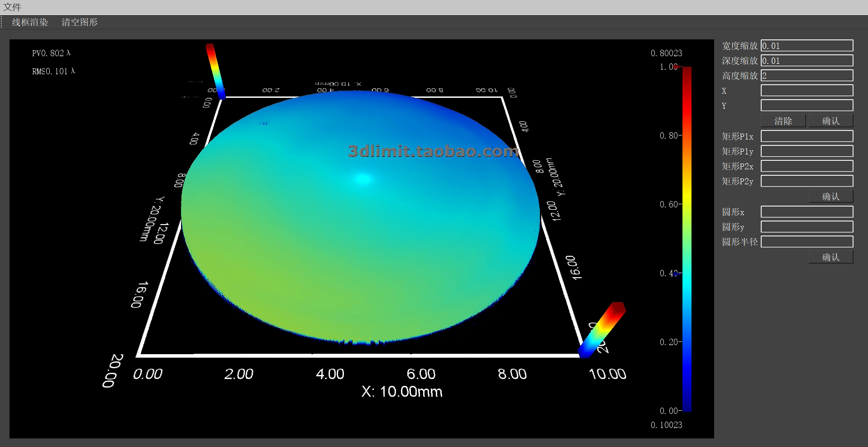This screenshot has width=868, height=447.
Task: Toggle 线框渲染 wireframe rendering
Action: 30,22
